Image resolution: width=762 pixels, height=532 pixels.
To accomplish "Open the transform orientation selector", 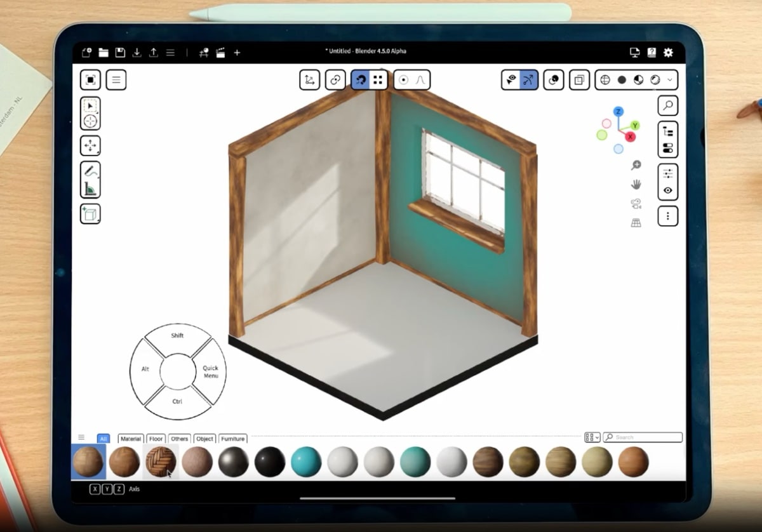I will click(x=309, y=80).
